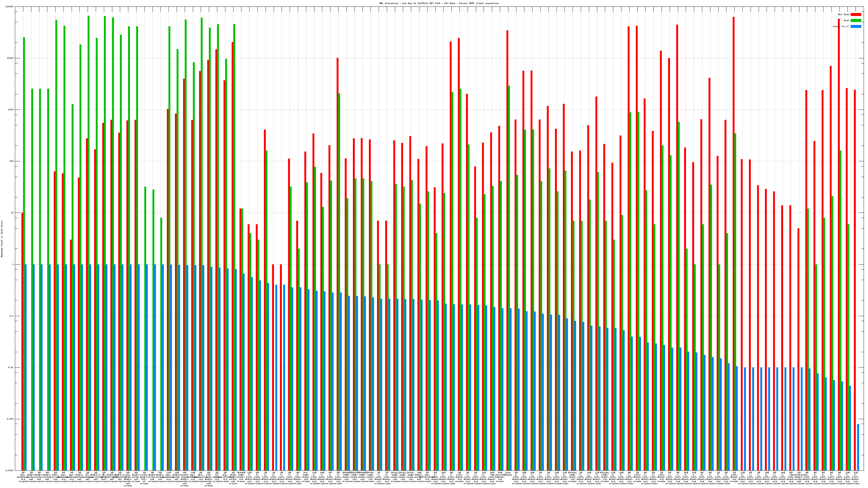Click the 'virbl.dnsbl.bit.nl origin' x-axis label
868x488 pixels.
click(144, 479)
